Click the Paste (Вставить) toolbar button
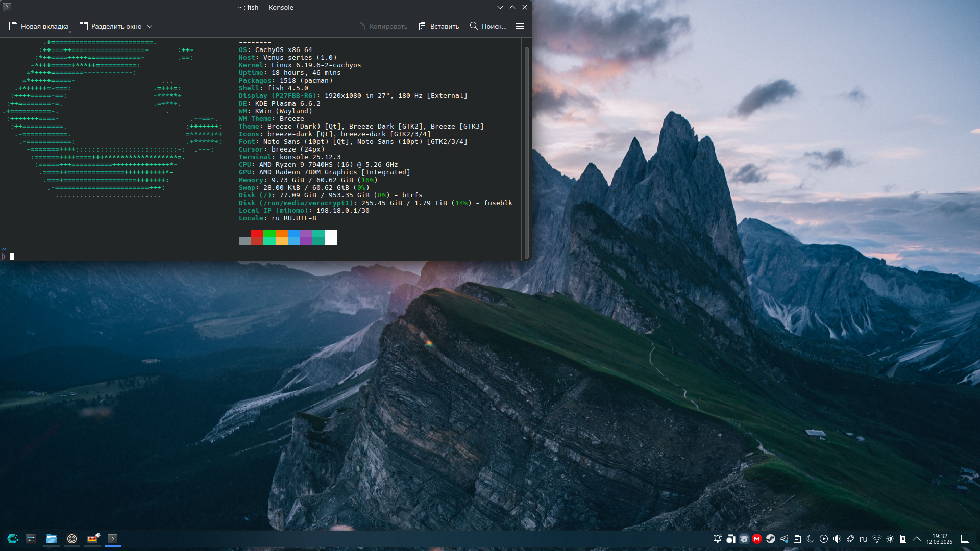The height and width of the screenshot is (551, 980). click(x=438, y=26)
